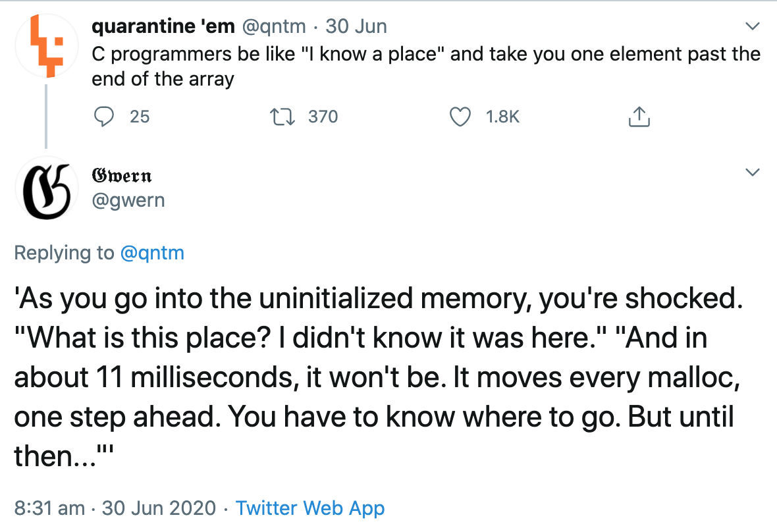Click the 8:31 am 30 Jun 2020 timestamp

pos(115,508)
